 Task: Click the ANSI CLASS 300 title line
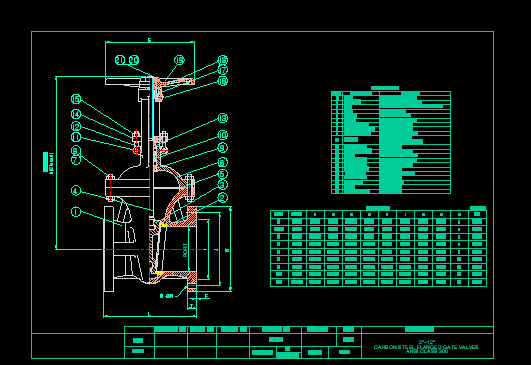tap(427, 351)
